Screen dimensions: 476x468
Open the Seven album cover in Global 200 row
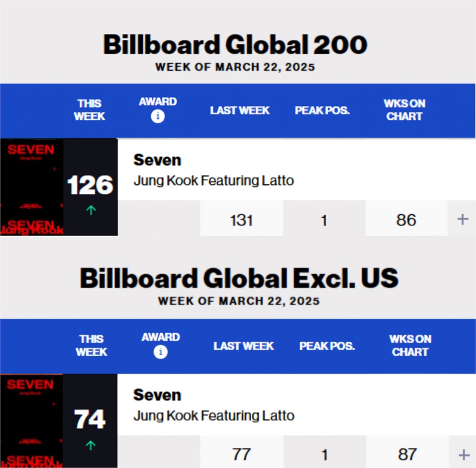pos(31,187)
